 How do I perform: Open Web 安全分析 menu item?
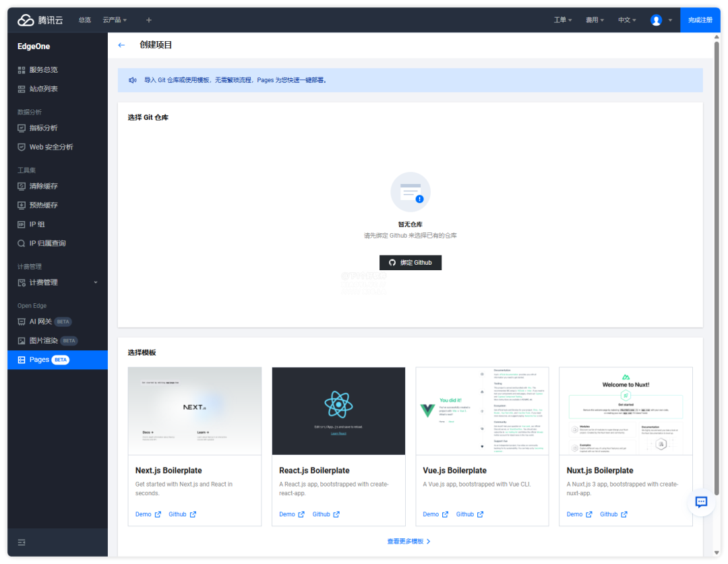(x=57, y=147)
